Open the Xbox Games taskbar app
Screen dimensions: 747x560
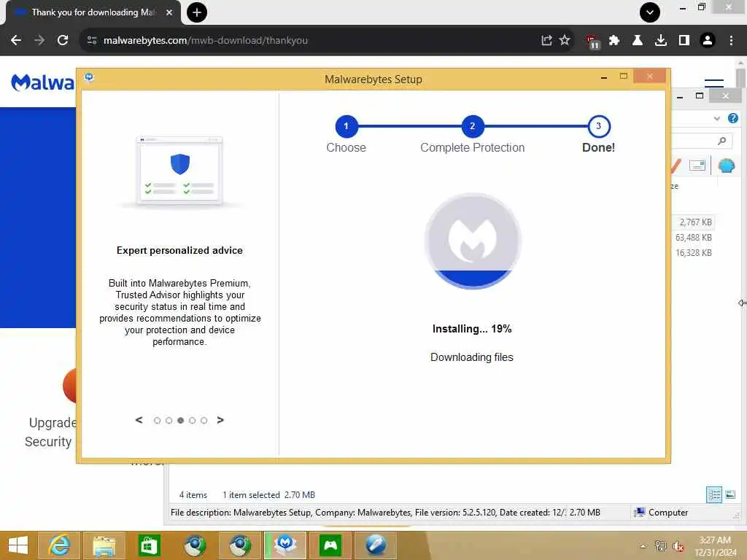(x=330, y=545)
